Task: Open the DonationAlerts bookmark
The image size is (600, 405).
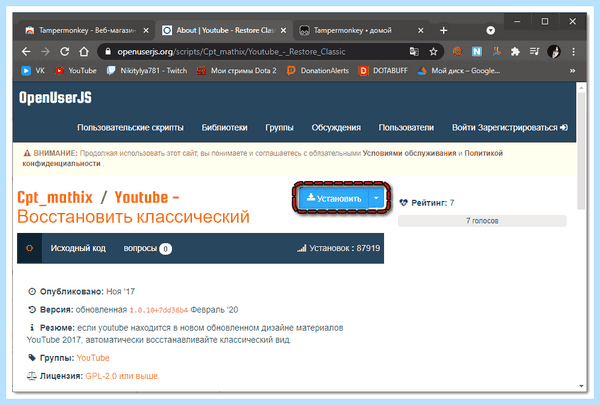Action: [x=318, y=71]
